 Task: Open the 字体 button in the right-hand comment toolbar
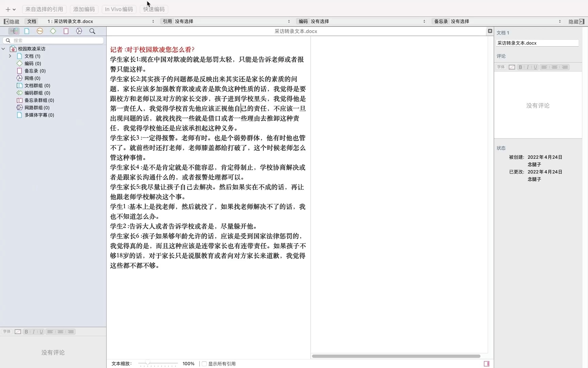pos(501,67)
